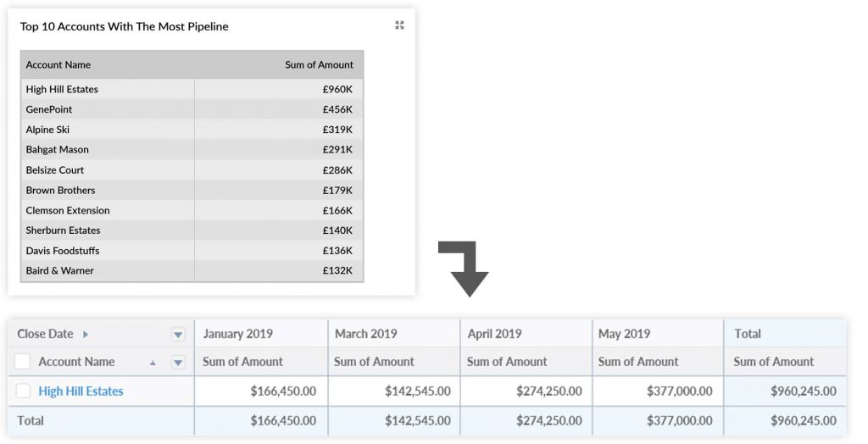The height and width of the screenshot is (444, 868).
Task: Click Bahgat Mason in the pipeline table
Action: (x=57, y=150)
